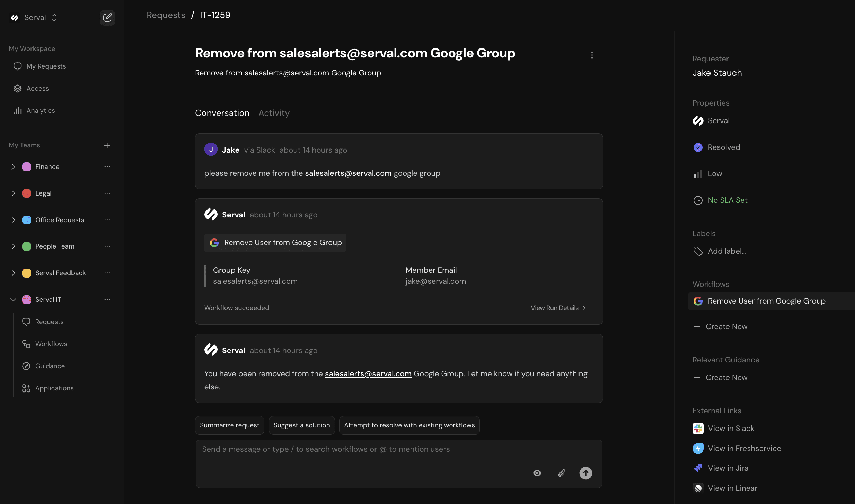Toggle the eye icon in message composer
The height and width of the screenshot is (504, 855).
[x=537, y=473]
